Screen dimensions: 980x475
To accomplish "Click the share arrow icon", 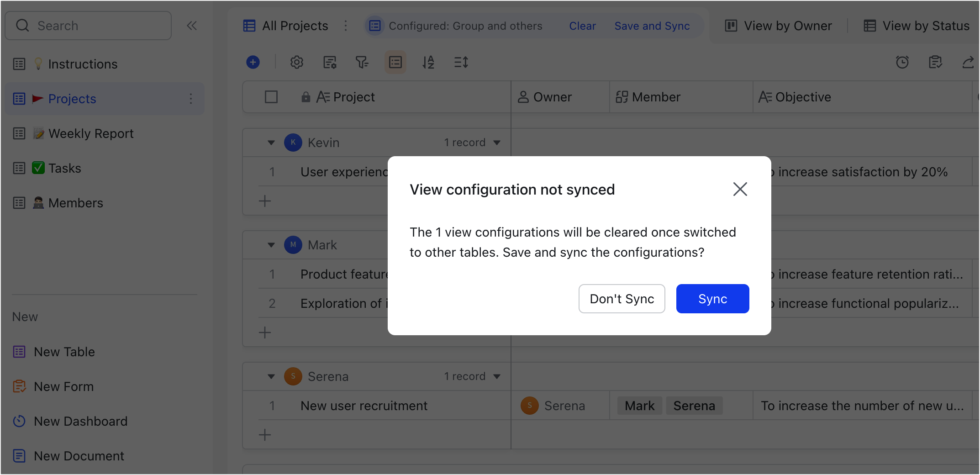I will coord(969,62).
